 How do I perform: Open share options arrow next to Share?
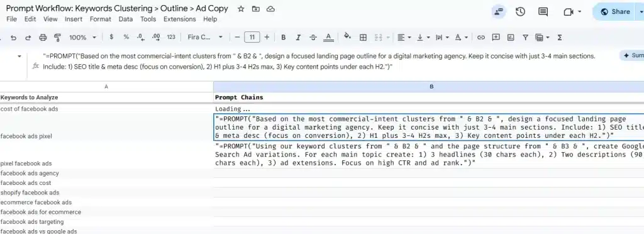[640, 12]
